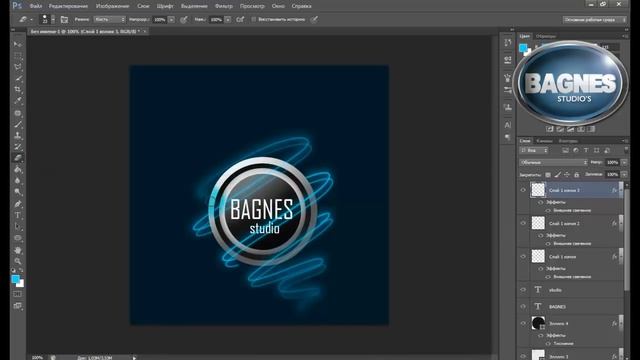
Task: Select Тиснение effect under Эллипс 4
Action: point(564,343)
